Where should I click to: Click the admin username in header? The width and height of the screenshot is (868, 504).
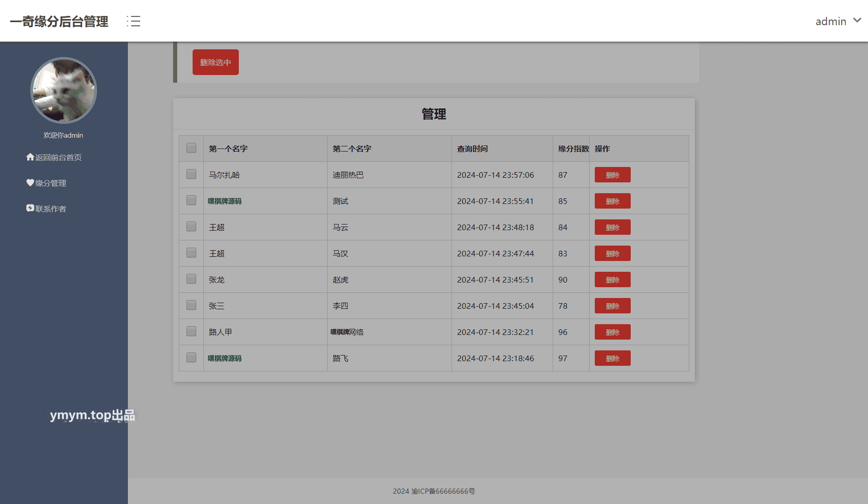(831, 22)
